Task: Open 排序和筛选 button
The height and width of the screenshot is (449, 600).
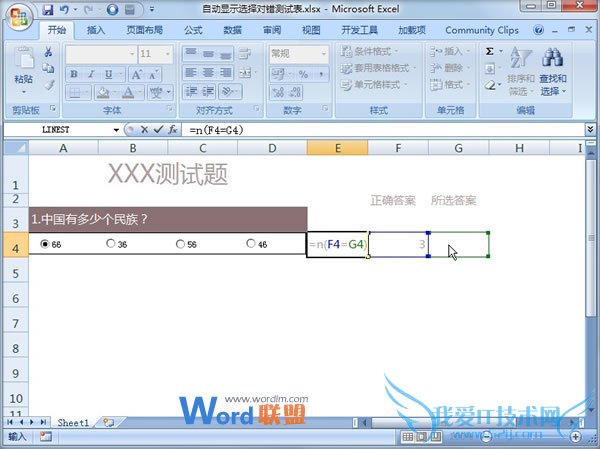Action: 520,72
